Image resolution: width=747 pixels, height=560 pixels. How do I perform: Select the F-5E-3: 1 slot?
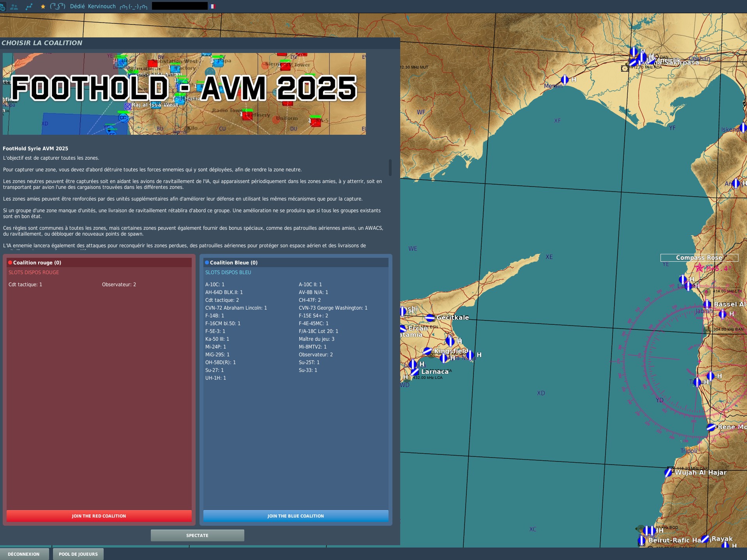click(215, 331)
